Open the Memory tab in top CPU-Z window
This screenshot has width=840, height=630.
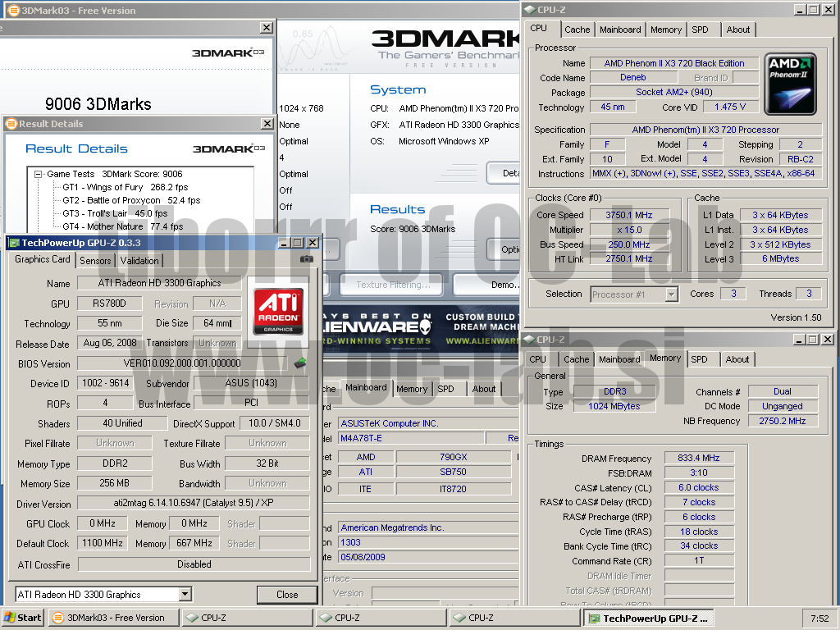coord(666,30)
